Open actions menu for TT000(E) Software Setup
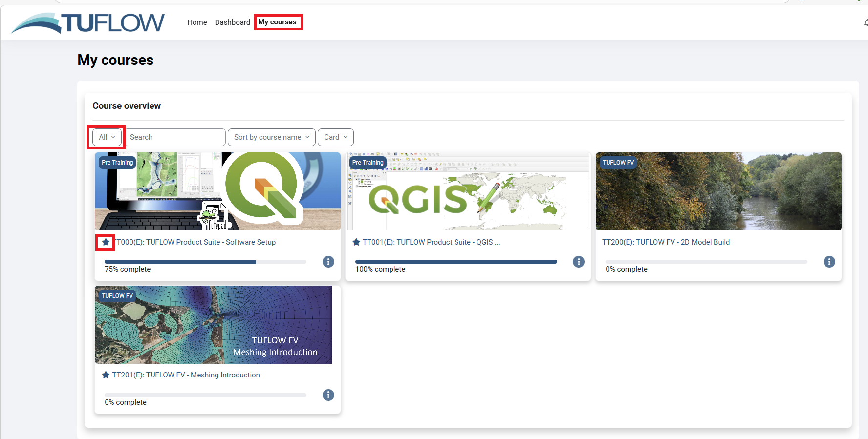 click(328, 262)
